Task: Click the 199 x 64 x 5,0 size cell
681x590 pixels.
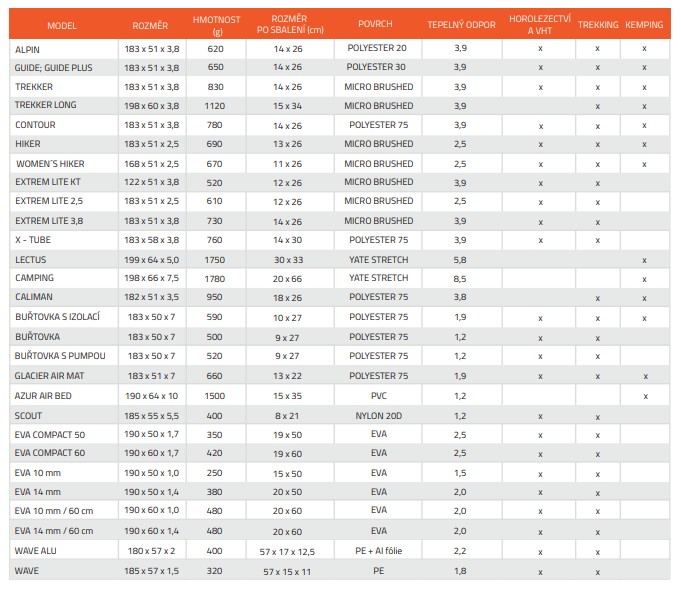Action: [152, 260]
